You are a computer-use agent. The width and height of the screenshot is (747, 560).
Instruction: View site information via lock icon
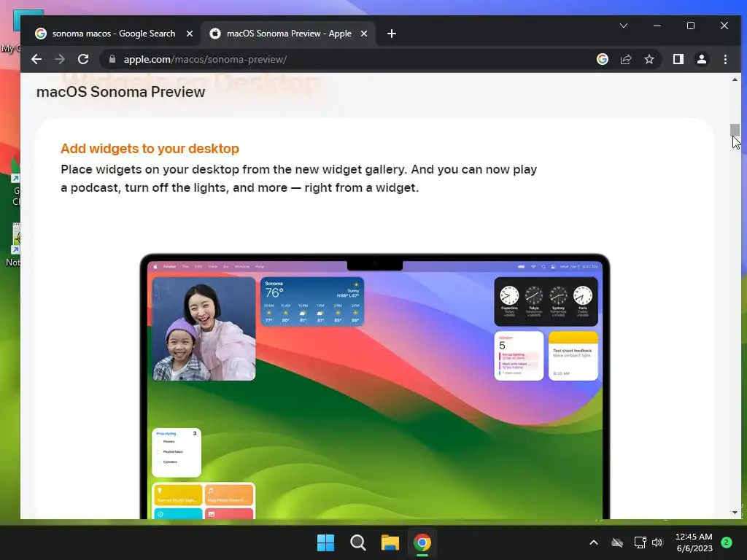(x=112, y=59)
